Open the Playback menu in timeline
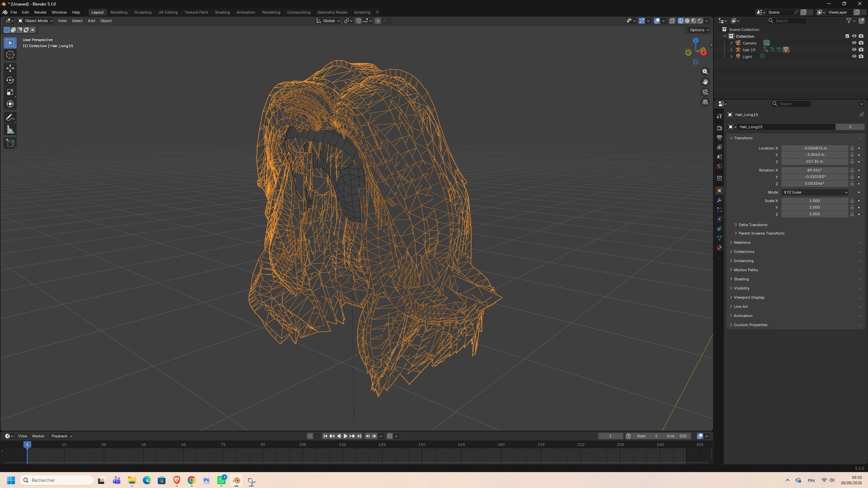This screenshot has height=488, width=868. click(x=61, y=436)
